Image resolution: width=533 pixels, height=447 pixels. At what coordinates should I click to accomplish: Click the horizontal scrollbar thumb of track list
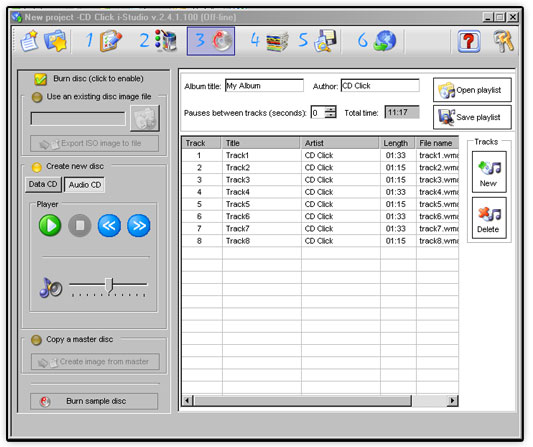coord(303,401)
